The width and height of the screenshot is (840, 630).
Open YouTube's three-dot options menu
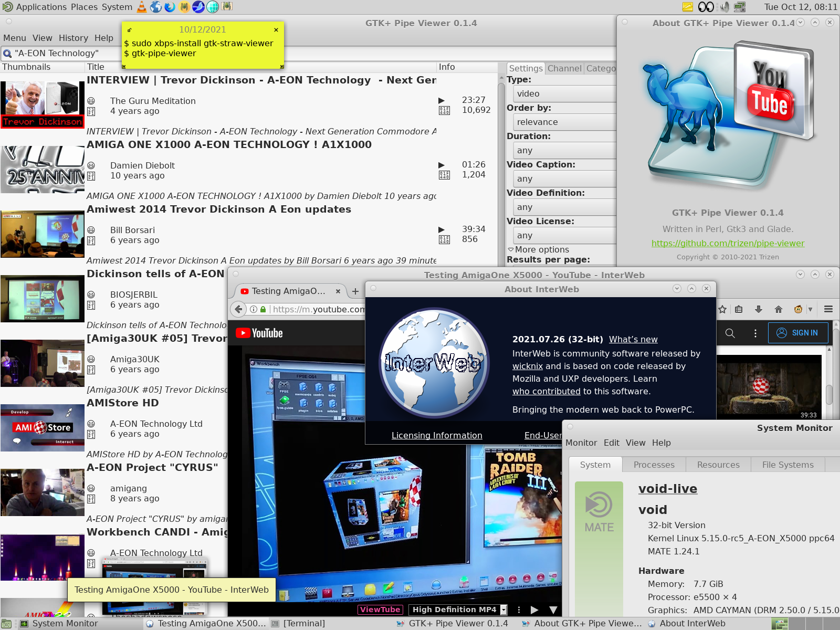click(755, 333)
